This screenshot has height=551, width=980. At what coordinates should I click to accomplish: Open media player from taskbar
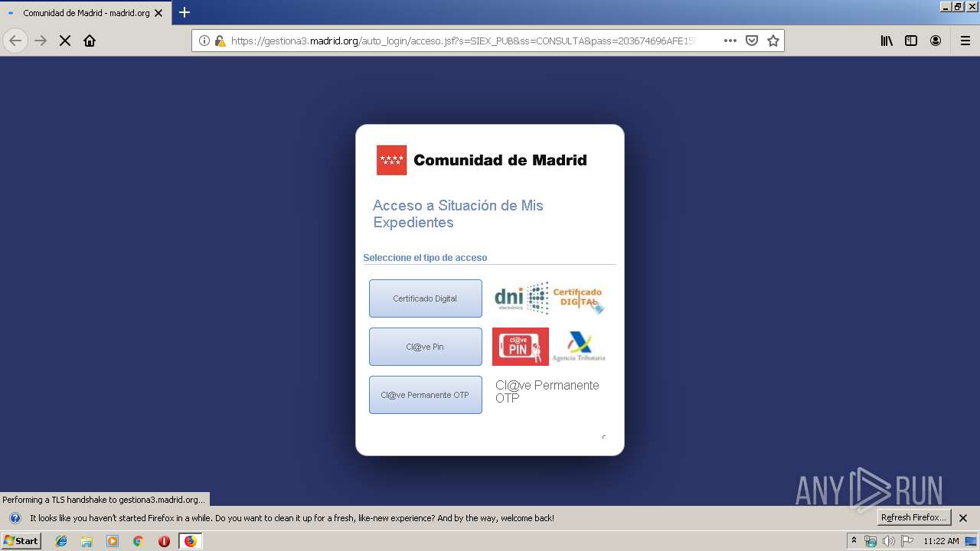pyautogui.click(x=113, y=541)
